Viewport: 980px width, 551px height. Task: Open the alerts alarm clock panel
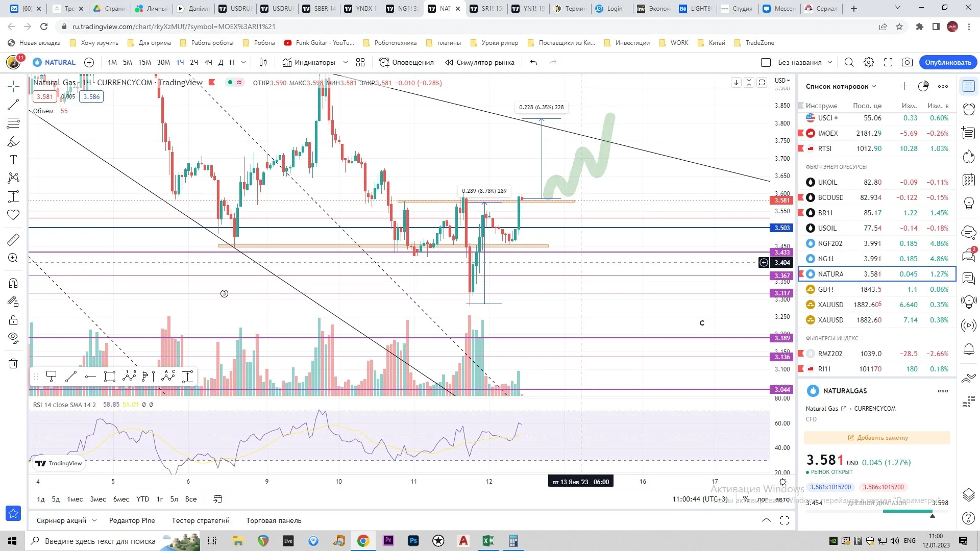(968, 109)
